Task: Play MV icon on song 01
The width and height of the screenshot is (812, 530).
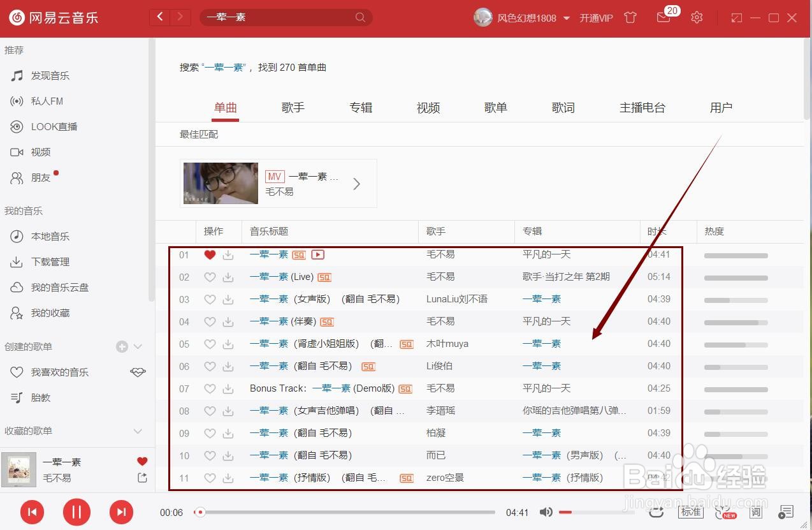Action: pos(318,254)
